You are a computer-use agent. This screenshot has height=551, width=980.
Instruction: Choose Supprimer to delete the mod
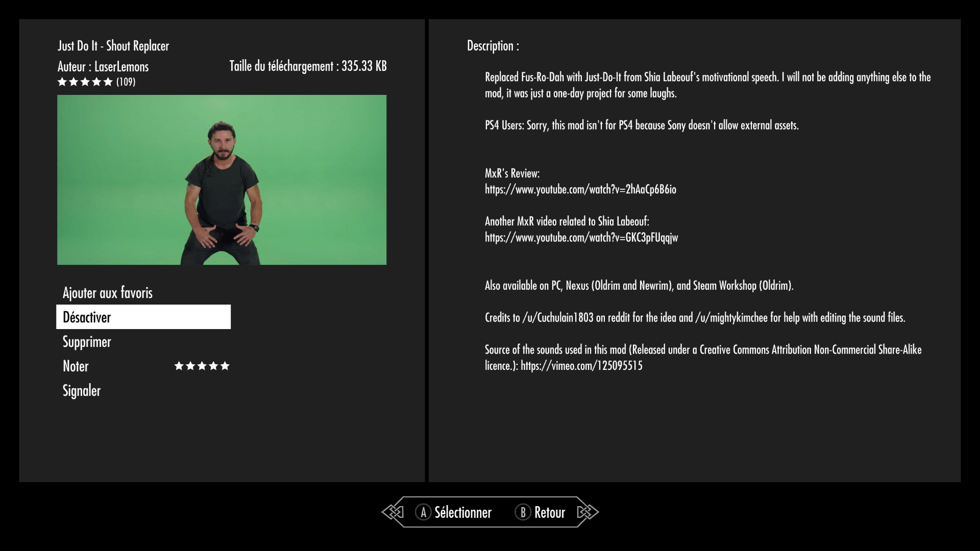point(87,341)
